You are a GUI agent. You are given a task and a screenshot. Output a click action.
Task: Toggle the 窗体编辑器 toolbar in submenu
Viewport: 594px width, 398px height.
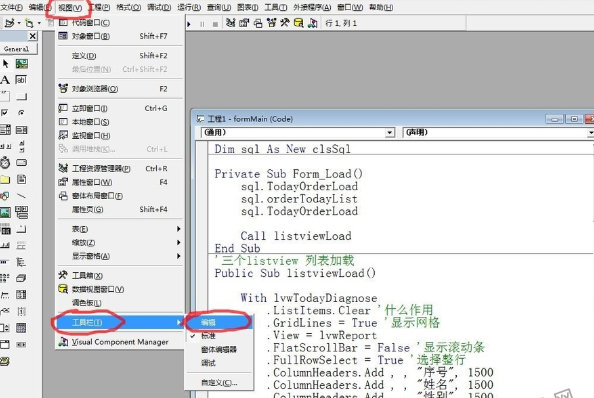pos(219,349)
